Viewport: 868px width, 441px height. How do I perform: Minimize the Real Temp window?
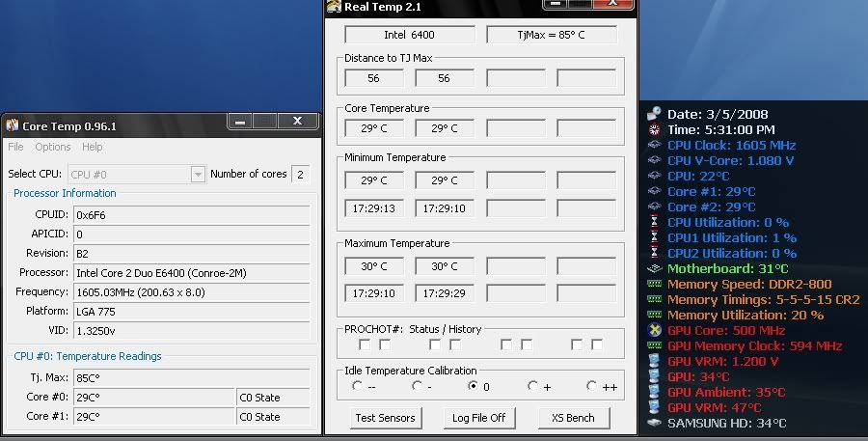[556, 4]
